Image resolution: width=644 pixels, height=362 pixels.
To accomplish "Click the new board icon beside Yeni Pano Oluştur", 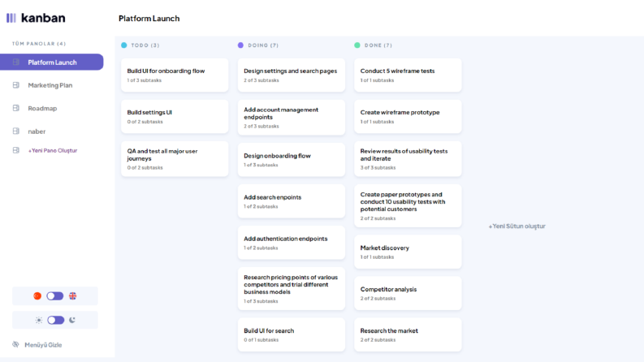I will pos(16,150).
